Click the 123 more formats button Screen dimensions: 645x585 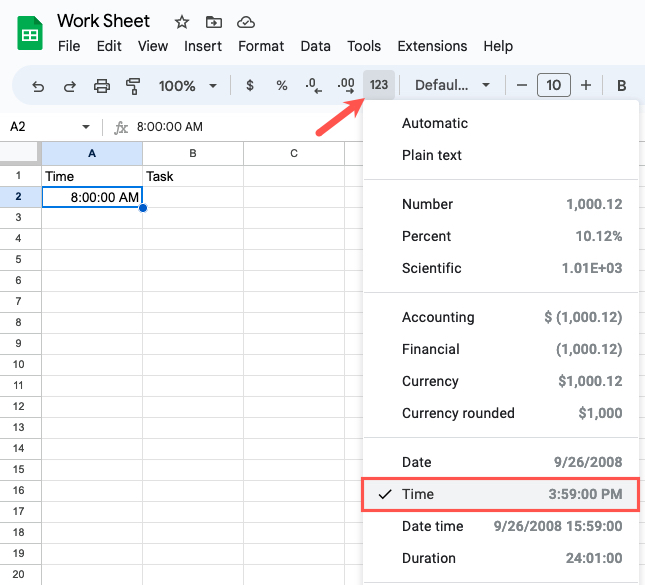[x=379, y=86]
